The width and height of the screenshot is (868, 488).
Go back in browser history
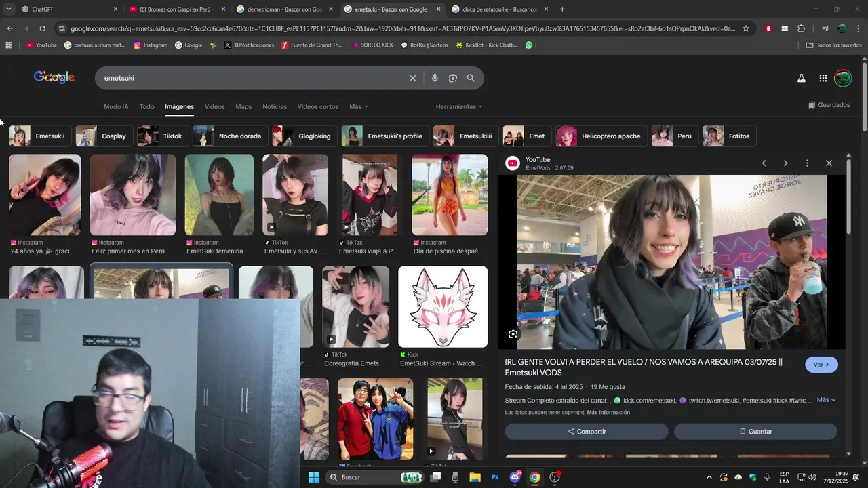click(9, 28)
